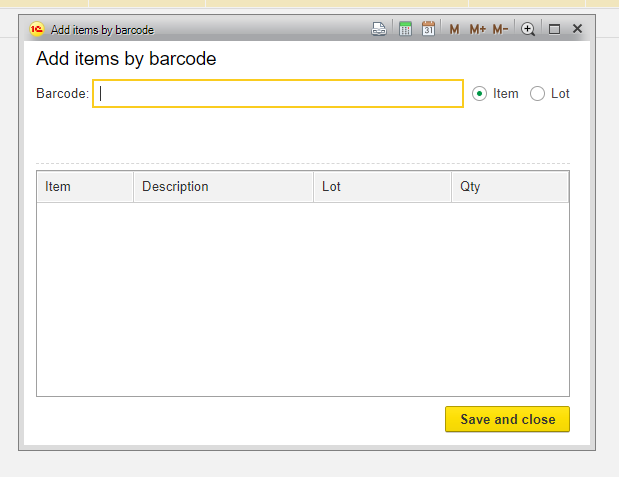Close the Add items by barcode dialog
Viewport: 619px width, 477px height.
point(577,30)
